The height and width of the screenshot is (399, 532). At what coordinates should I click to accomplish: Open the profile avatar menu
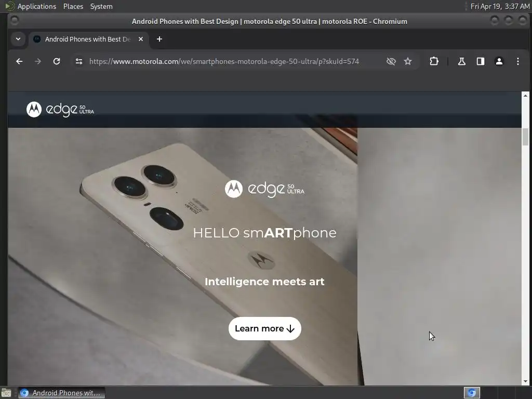(499, 61)
